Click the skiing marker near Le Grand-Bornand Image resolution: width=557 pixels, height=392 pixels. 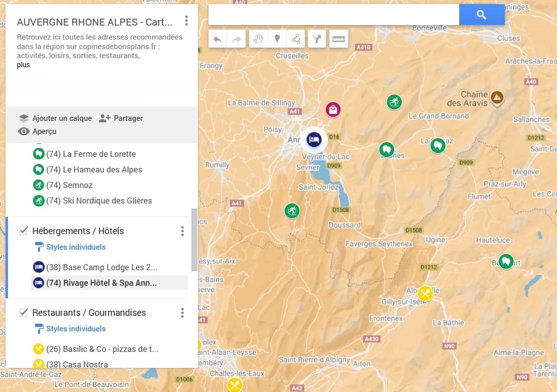(x=394, y=102)
